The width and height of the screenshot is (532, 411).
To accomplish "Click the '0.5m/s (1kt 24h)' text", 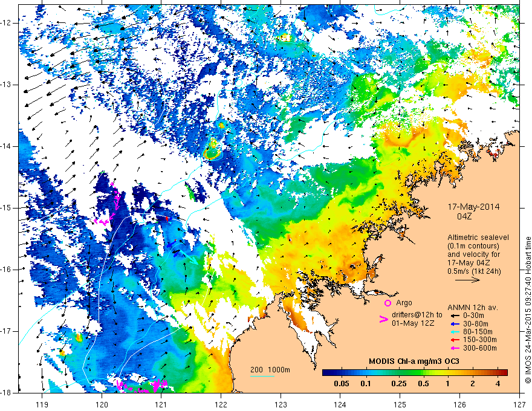I will (475, 271).
